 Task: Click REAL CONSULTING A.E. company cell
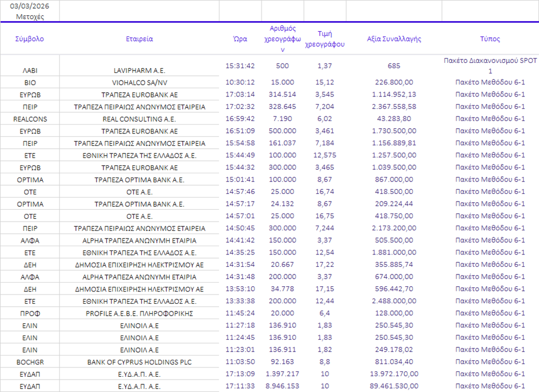(x=139, y=119)
